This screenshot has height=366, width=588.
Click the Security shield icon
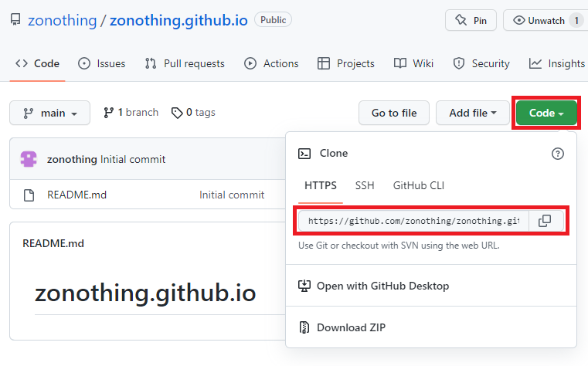459,63
